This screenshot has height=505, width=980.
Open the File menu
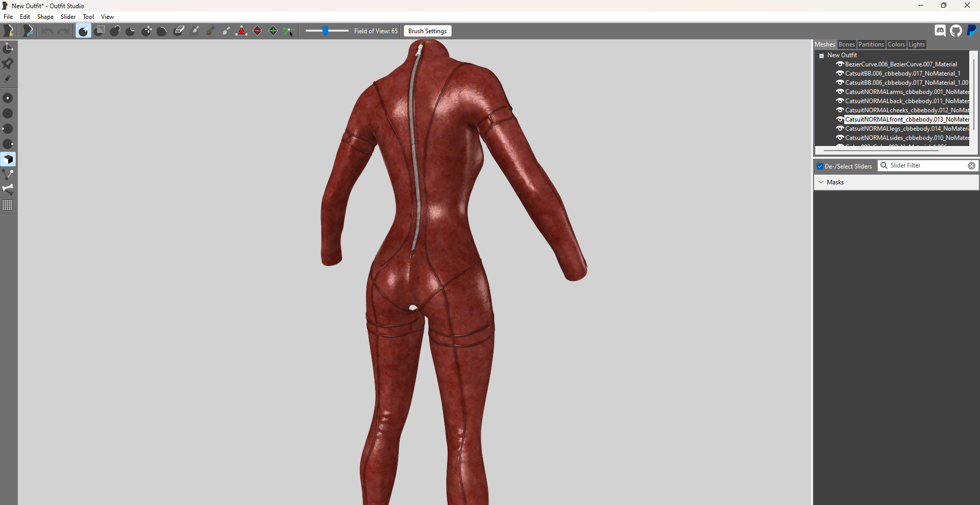pyautogui.click(x=8, y=17)
